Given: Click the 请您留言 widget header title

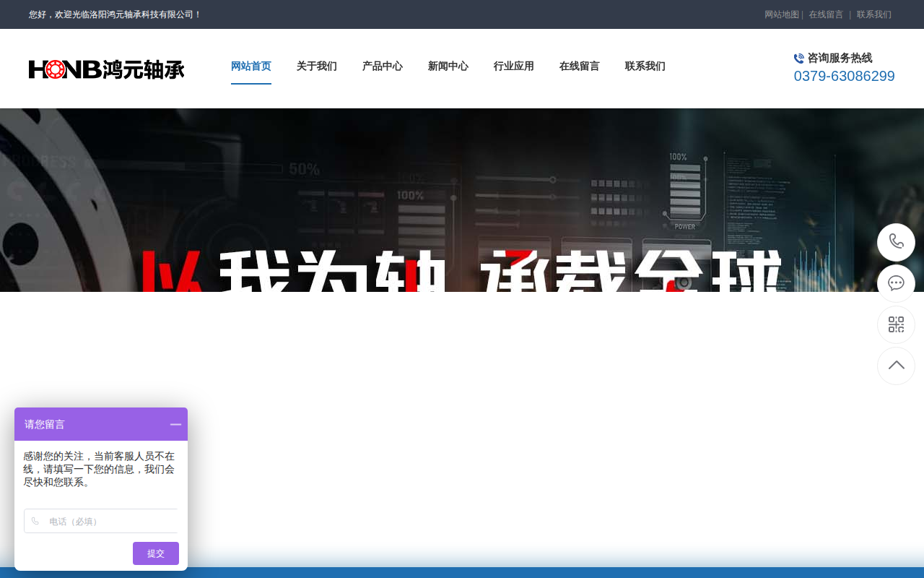Looking at the screenshot, I should point(45,424).
